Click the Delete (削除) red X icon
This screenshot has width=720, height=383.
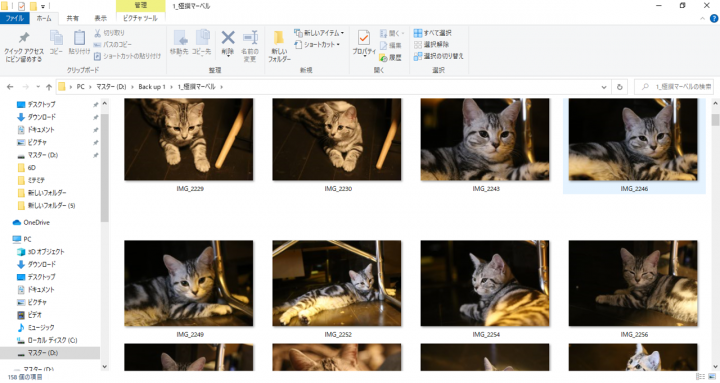click(228, 38)
